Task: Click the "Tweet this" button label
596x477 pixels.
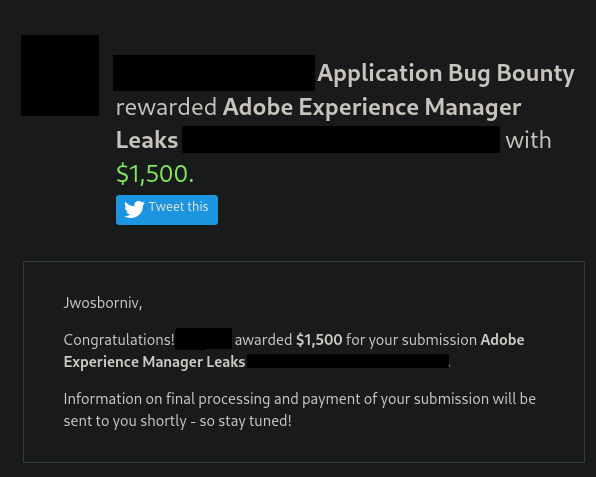Action: pyautogui.click(x=179, y=207)
